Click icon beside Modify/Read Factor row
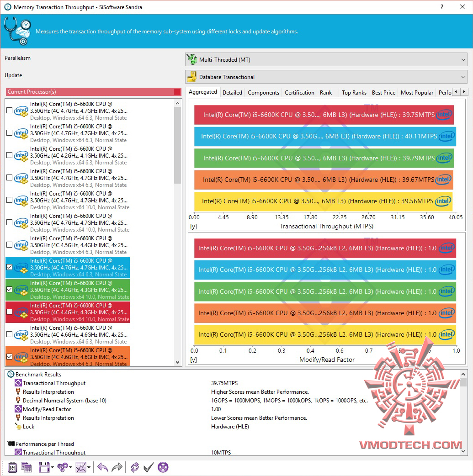This screenshot has width=473, height=476. [18, 409]
